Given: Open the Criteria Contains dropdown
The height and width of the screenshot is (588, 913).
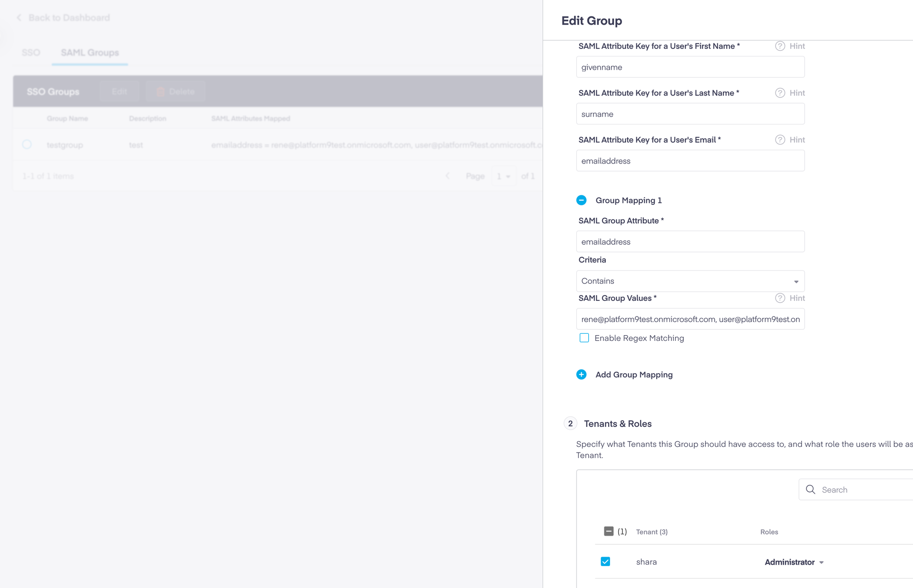Looking at the screenshot, I should [x=690, y=281].
